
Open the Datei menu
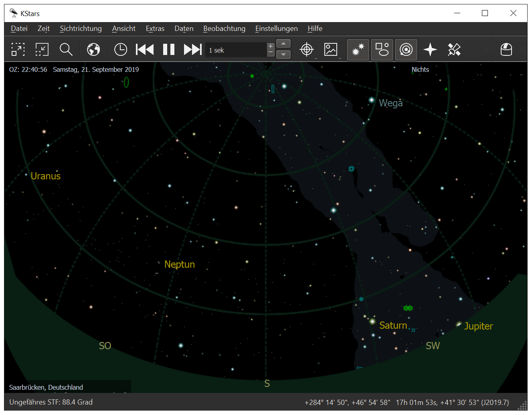19,28
